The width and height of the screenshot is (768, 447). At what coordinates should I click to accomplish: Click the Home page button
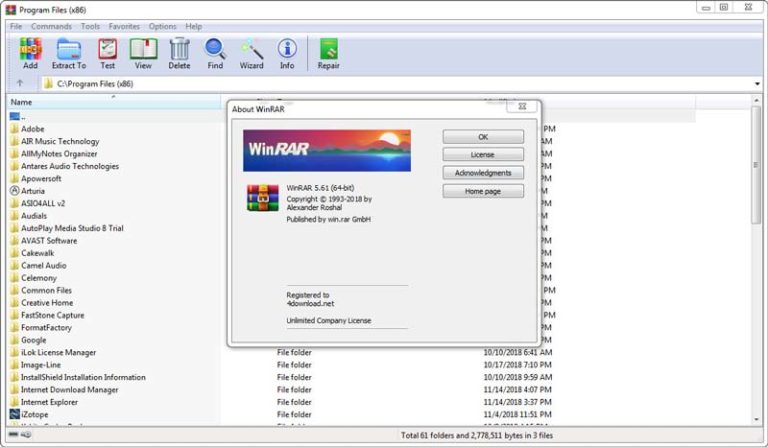(483, 191)
